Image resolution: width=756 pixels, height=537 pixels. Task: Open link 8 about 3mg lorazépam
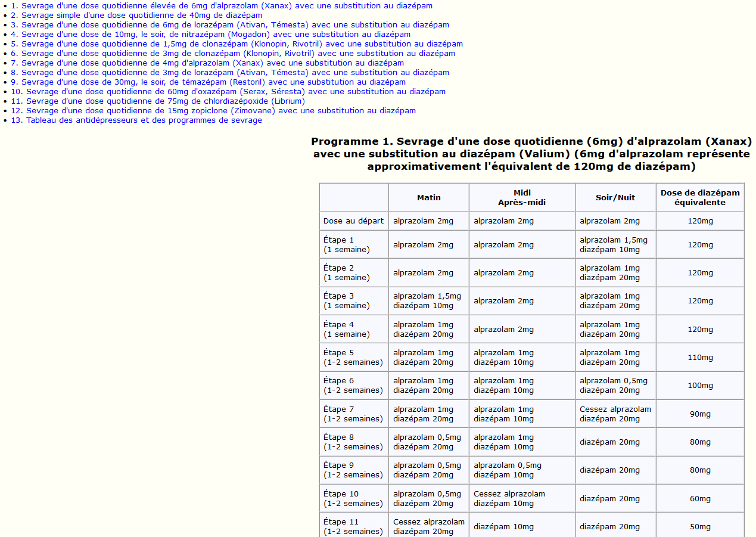(230, 73)
